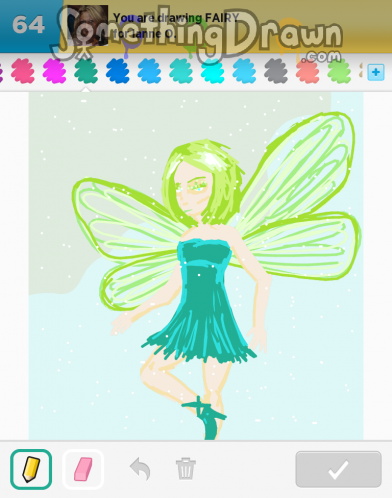
Task: Pick the gray color swatch
Action: [276, 71]
